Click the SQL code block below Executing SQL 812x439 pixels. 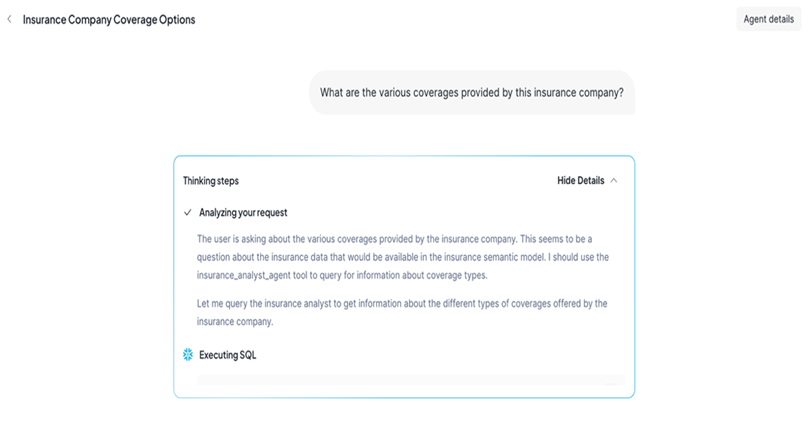pyautogui.click(x=410, y=380)
